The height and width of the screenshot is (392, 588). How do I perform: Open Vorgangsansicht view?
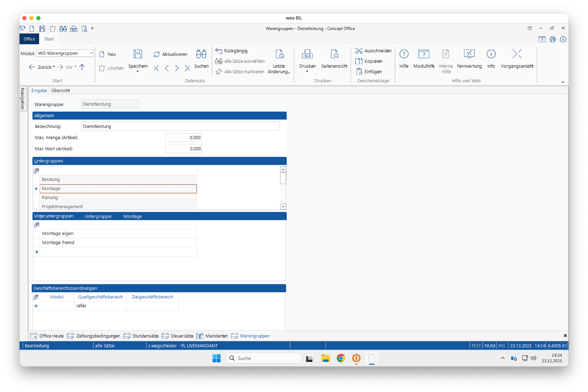pos(517,54)
